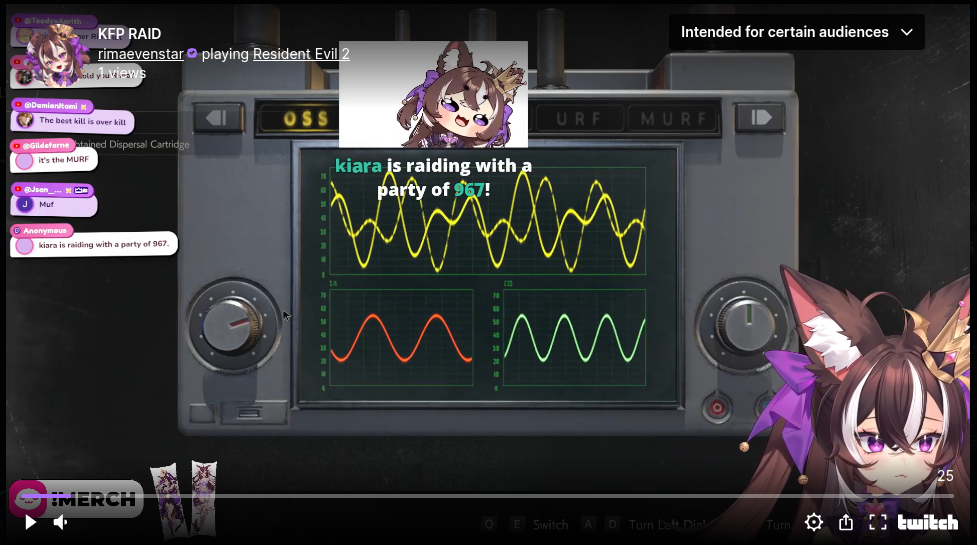Open Twitch logo link
977x545 pixels.
928,522
